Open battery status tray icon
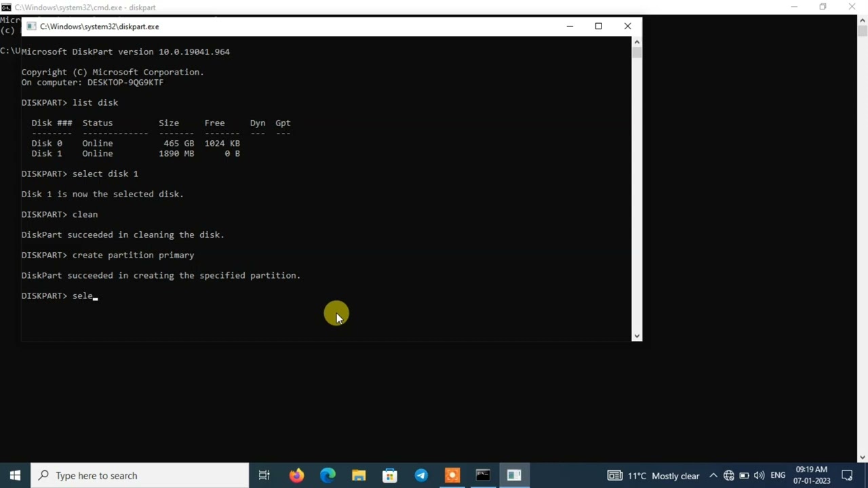The image size is (868, 488). [x=744, y=476]
